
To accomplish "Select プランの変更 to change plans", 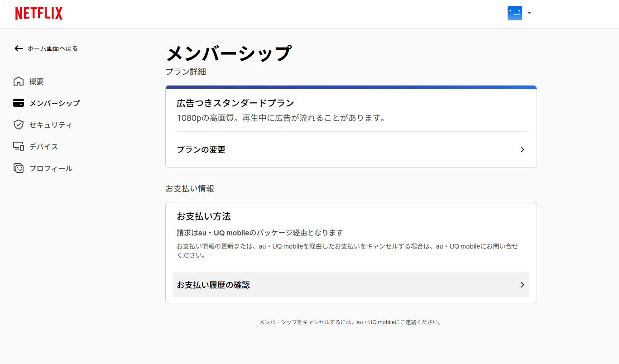I will pos(201,149).
